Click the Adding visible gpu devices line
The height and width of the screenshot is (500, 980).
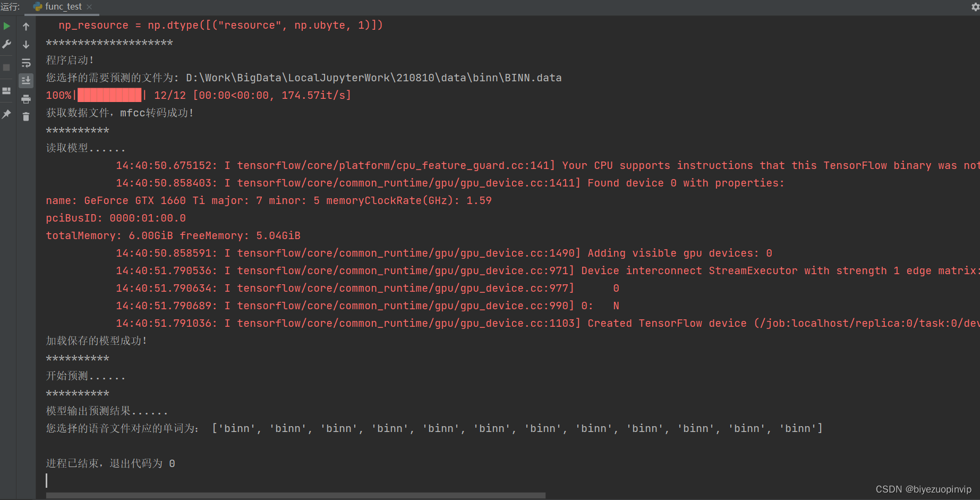444,253
